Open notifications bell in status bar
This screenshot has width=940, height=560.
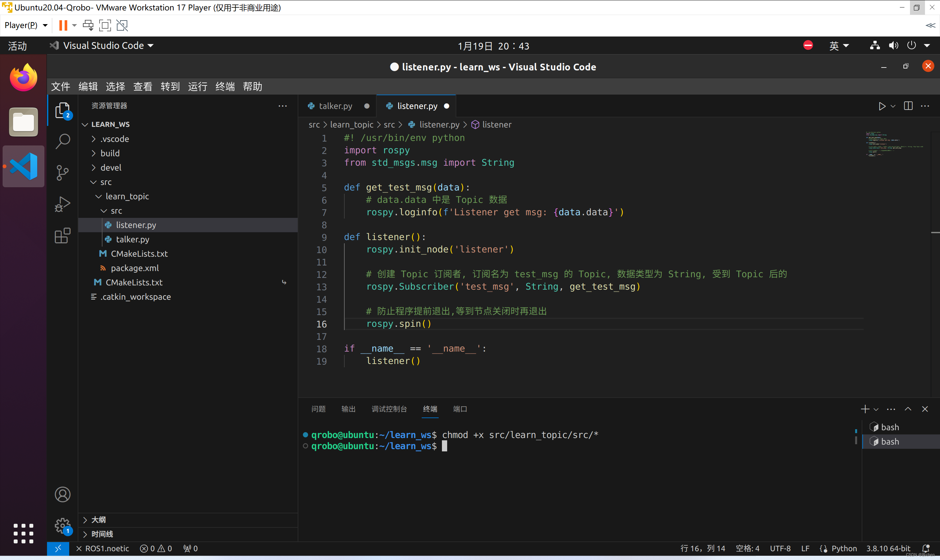926,548
